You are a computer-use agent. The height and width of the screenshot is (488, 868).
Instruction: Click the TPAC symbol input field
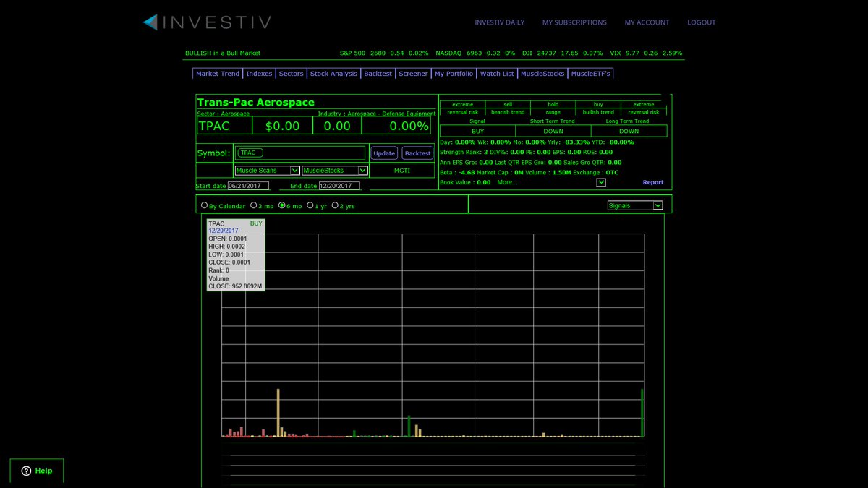[300, 153]
